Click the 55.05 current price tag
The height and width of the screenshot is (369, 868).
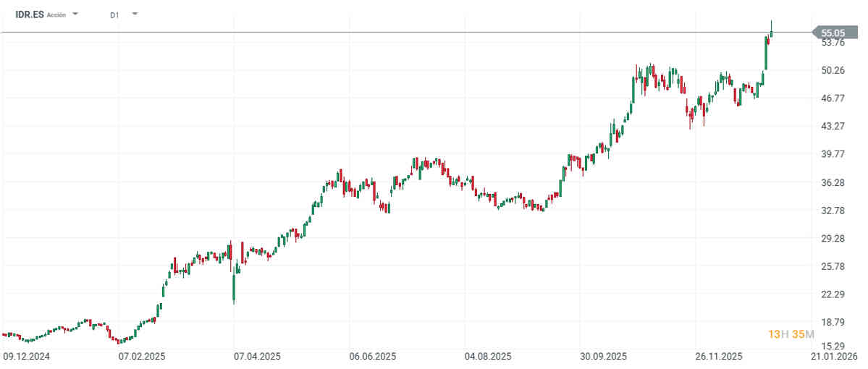833,33
